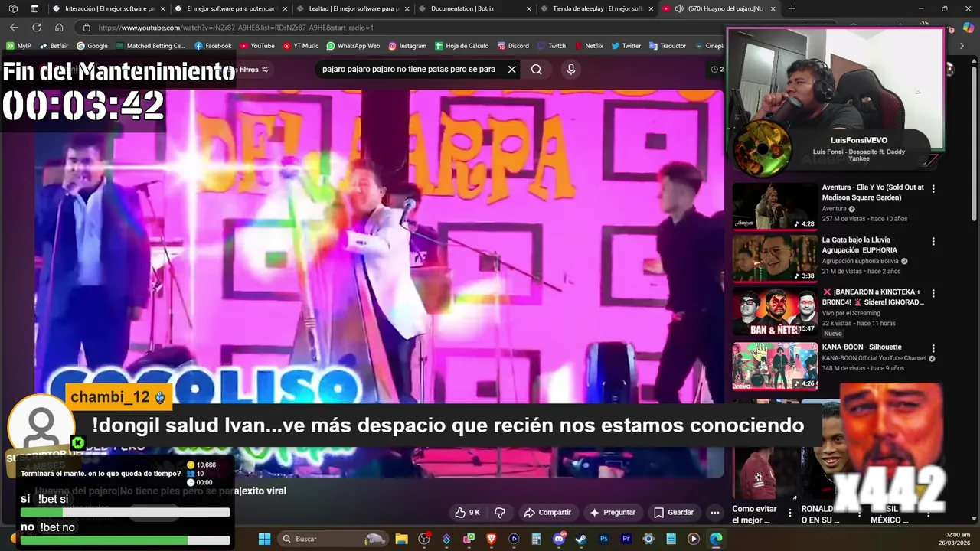Viewport: 980px width, 551px height.
Task: Go to the browser home icon
Action: coord(59,27)
